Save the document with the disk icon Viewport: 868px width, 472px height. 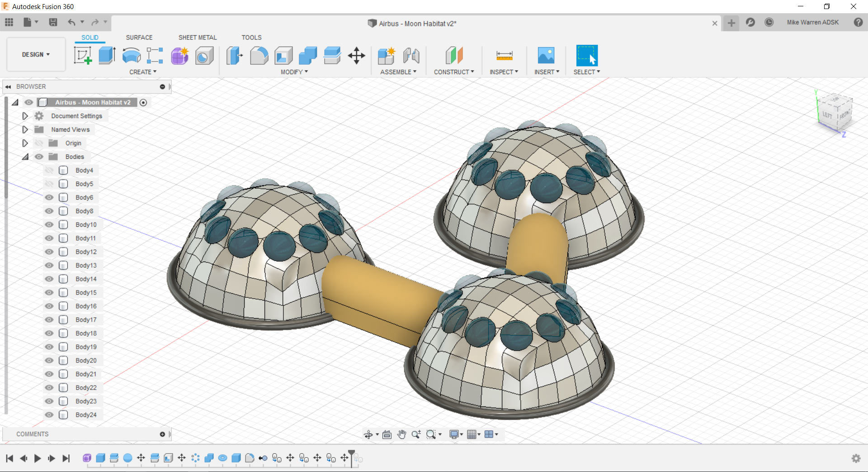pyautogui.click(x=53, y=22)
